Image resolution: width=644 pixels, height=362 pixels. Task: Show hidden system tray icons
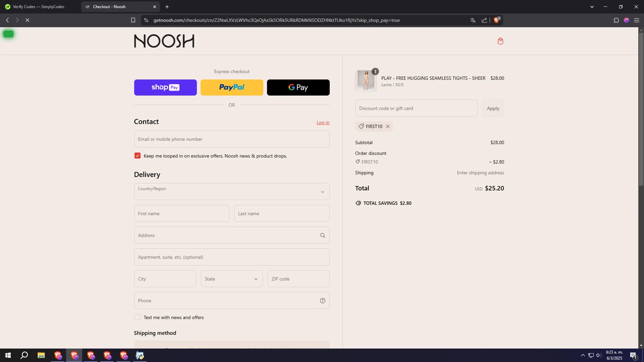(583, 355)
